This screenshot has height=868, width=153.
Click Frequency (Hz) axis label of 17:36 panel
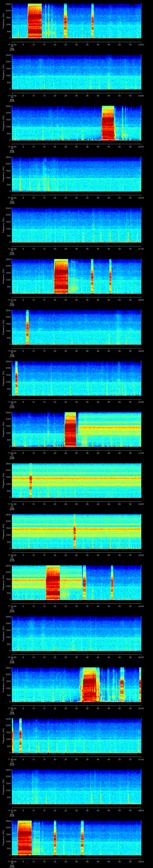tap(4, 736)
